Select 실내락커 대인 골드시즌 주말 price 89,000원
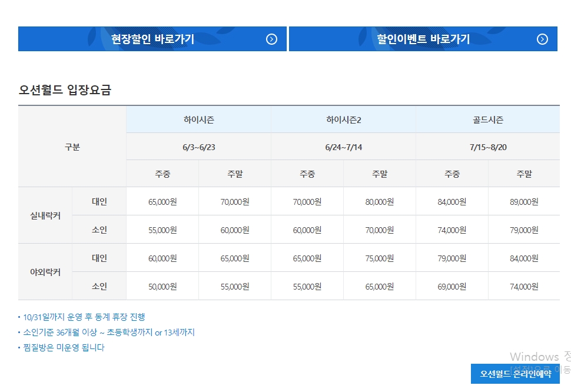The width and height of the screenshot is (571, 392). (524, 202)
